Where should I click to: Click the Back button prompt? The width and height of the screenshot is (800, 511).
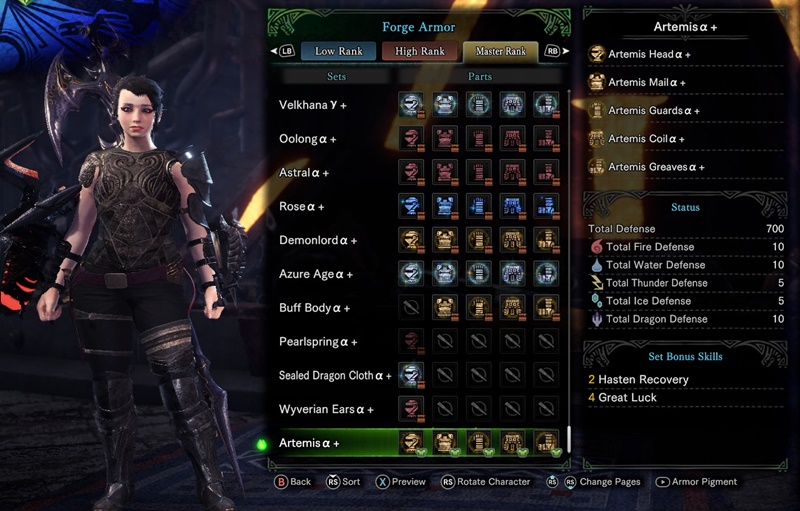click(293, 482)
